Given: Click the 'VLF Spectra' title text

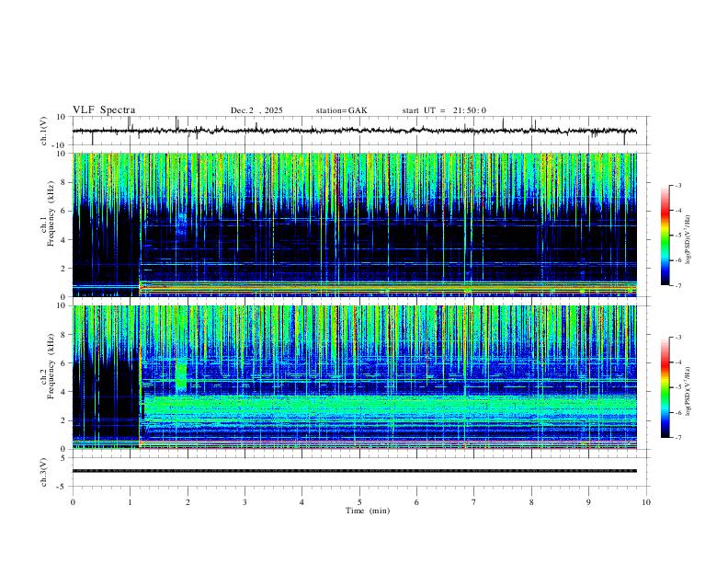Looking at the screenshot, I should 104,110.
